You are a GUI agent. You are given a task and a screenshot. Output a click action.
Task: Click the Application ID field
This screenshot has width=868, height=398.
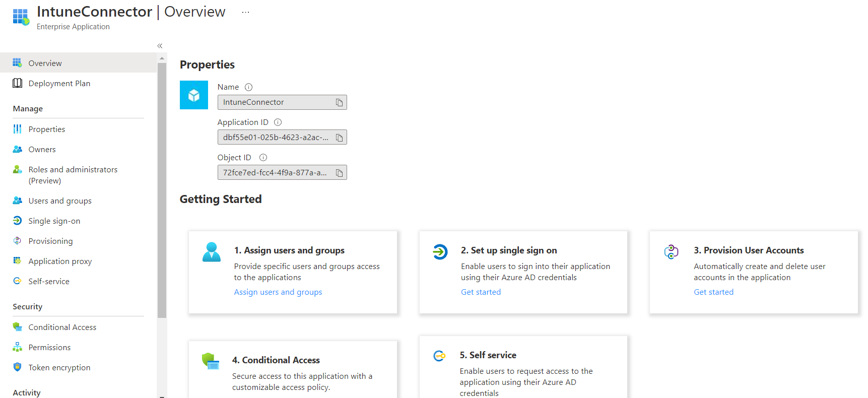(x=282, y=138)
